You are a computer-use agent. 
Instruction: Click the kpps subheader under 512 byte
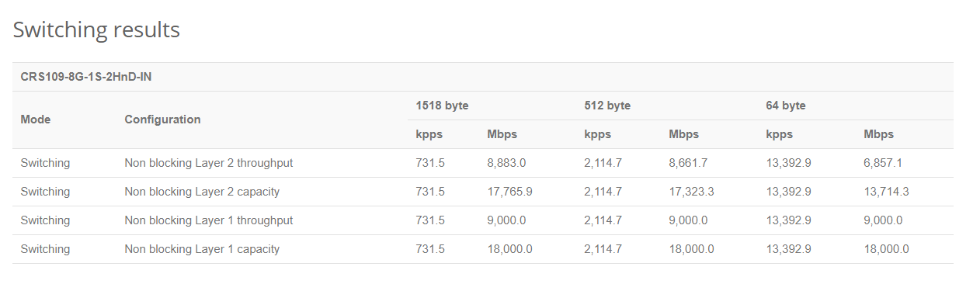[x=597, y=134]
